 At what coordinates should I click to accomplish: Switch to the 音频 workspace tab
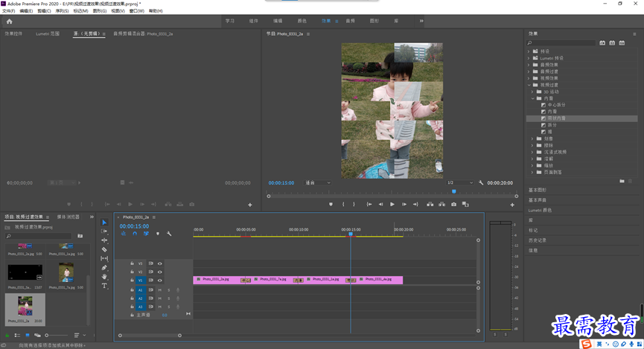pyautogui.click(x=351, y=21)
